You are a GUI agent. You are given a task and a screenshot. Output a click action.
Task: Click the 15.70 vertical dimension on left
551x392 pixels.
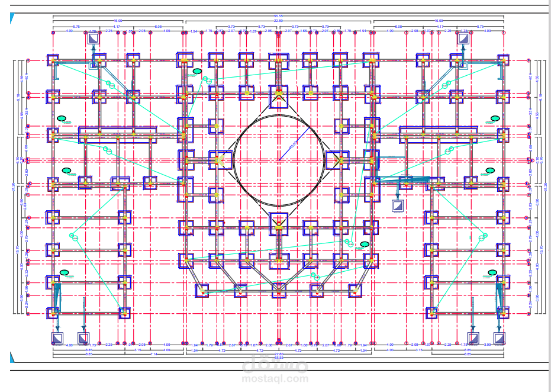point(18,249)
